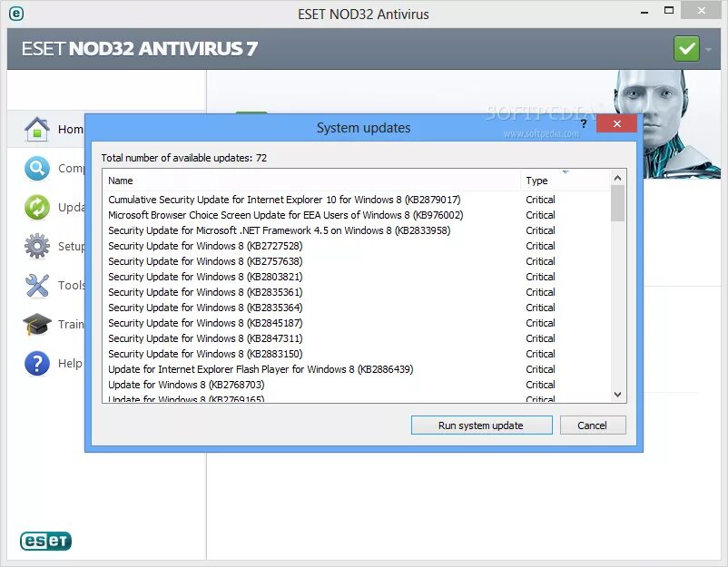Click the dialog help question mark
The width and height of the screenshot is (728, 567).
[x=584, y=124]
